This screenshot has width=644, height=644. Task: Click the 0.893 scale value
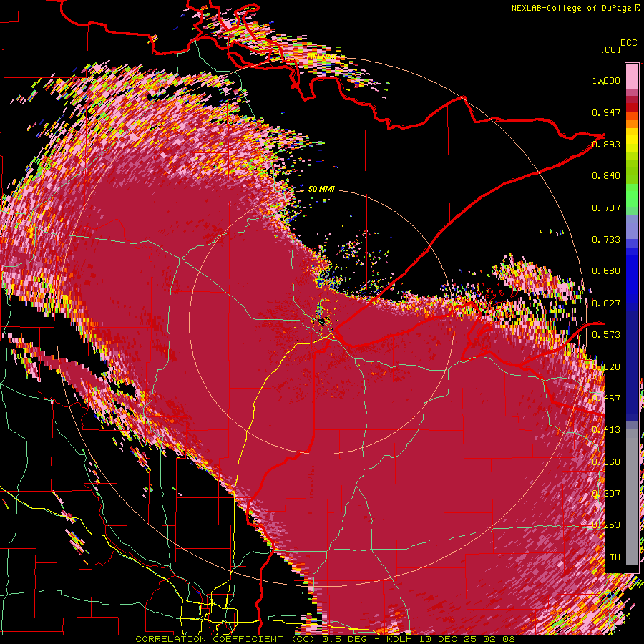point(606,144)
